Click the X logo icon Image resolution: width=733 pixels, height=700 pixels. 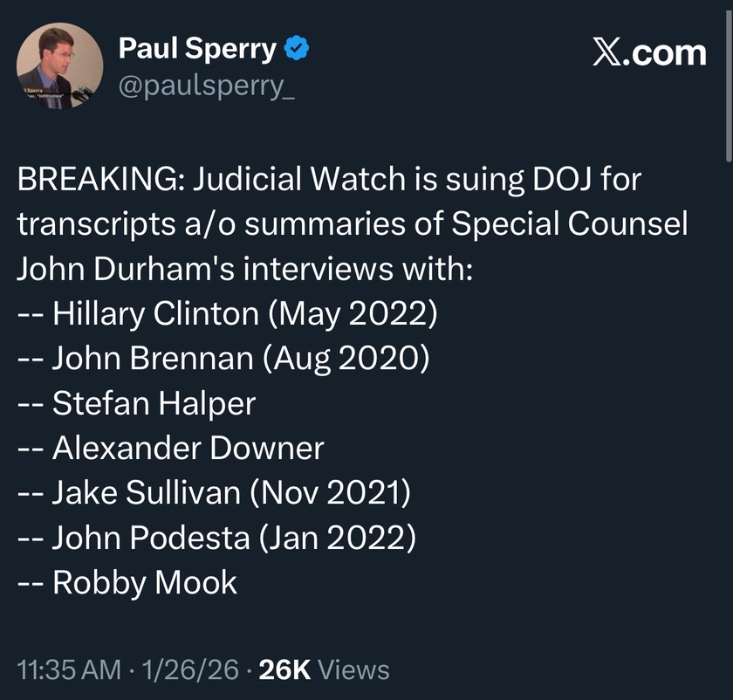608,53
